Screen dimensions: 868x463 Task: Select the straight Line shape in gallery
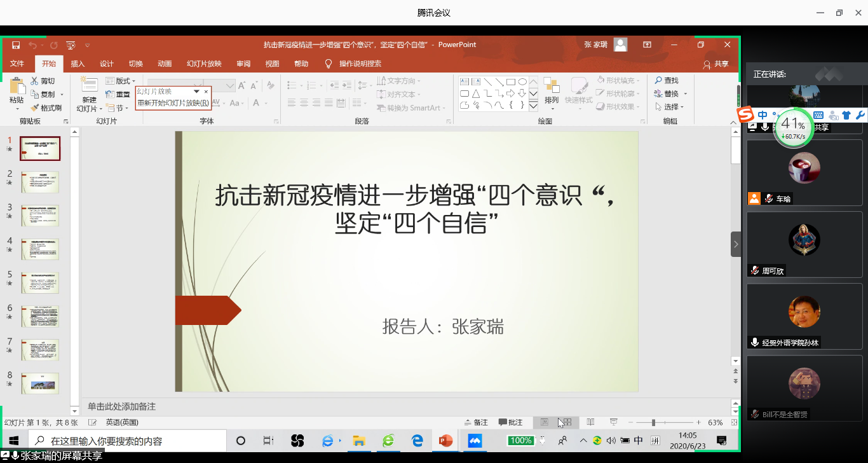487,81
